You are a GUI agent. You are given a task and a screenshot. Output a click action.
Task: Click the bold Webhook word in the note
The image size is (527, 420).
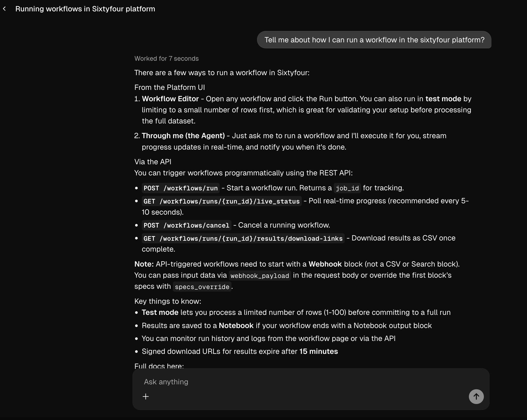pyautogui.click(x=325, y=264)
